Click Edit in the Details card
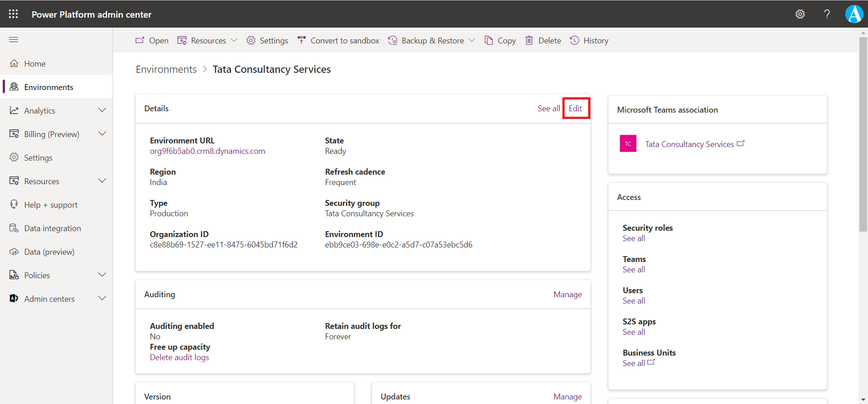This screenshot has height=404, width=868. [575, 109]
